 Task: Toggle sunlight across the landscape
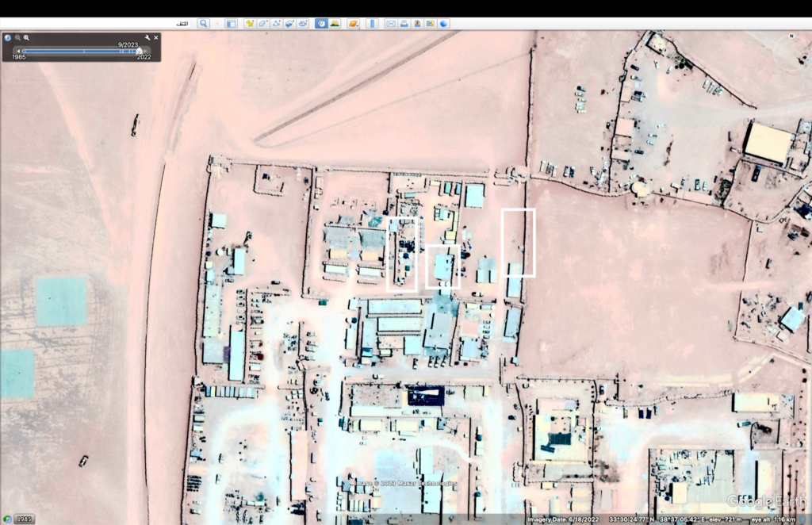[335, 24]
